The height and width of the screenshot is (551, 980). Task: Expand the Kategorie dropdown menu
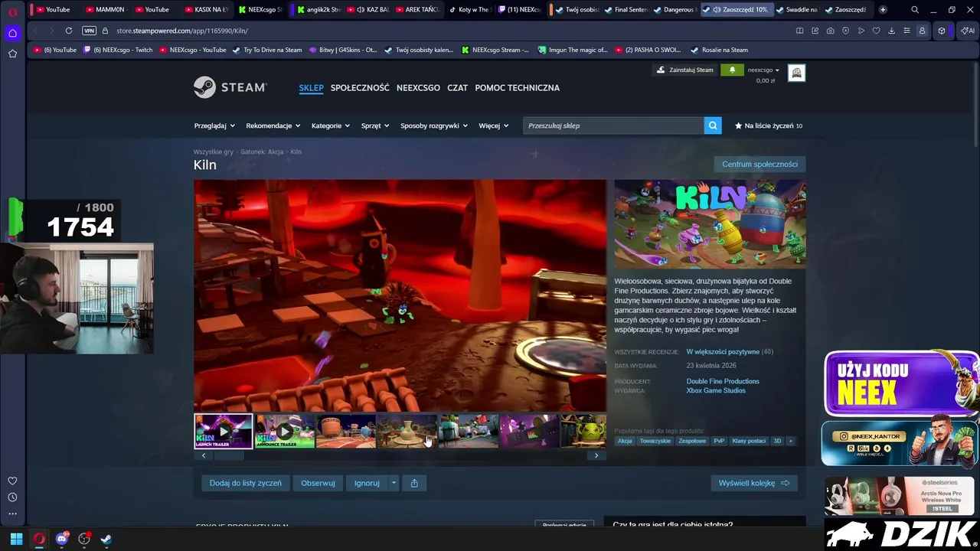pos(331,126)
